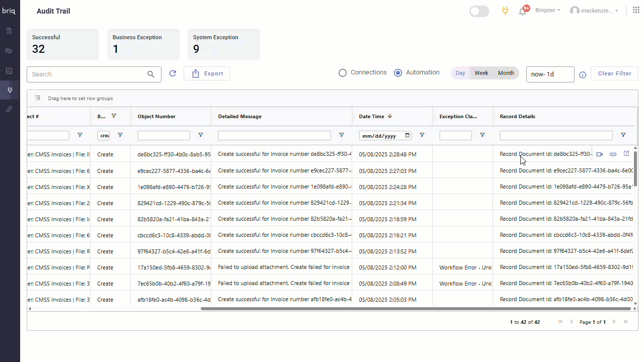Select date cell 05/08/2025 2:27:03 PM
The width and height of the screenshot is (644, 362).
pyautogui.click(x=392, y=171)
